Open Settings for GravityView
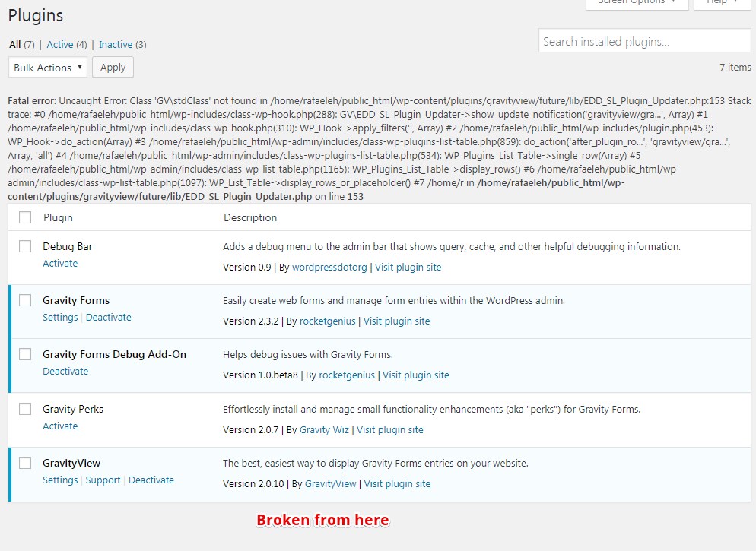756x551 pixels. click(x=59, y=480)
